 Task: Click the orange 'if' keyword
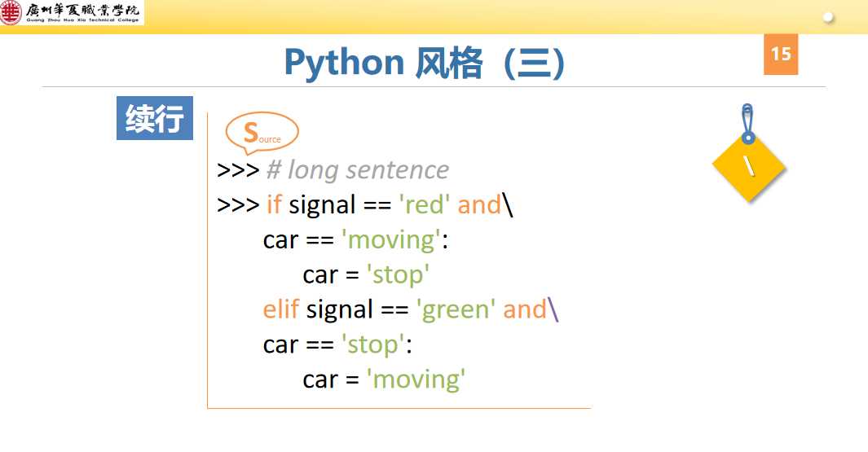[274, 204]
